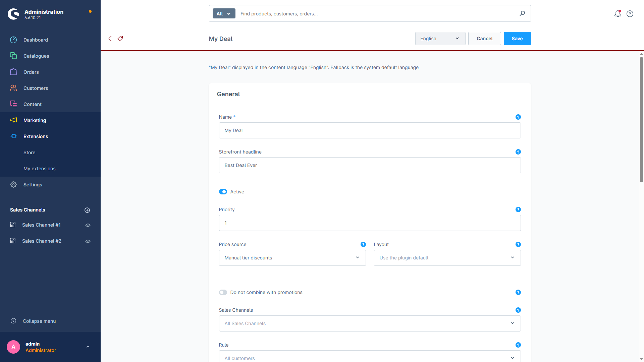Click the Save button
The image size is (644, 362).
click(517, 39)
